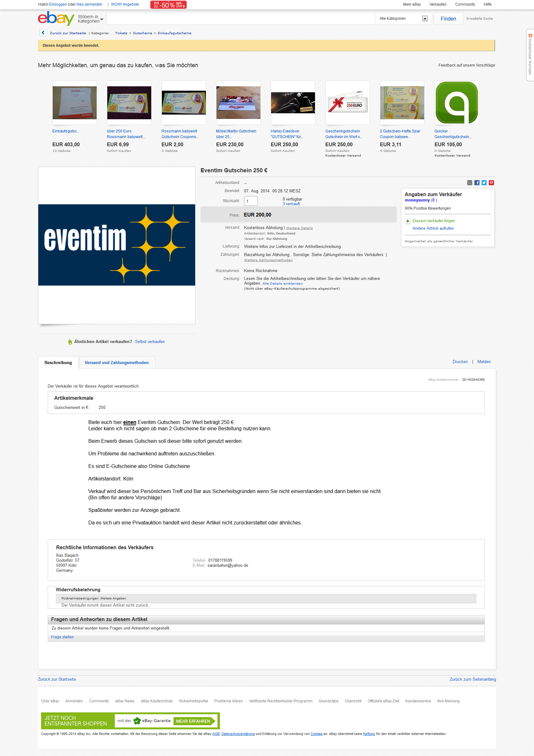
Task: Click Rossmann babywelt Gutschein Coupons link
Action: (180, 134)
